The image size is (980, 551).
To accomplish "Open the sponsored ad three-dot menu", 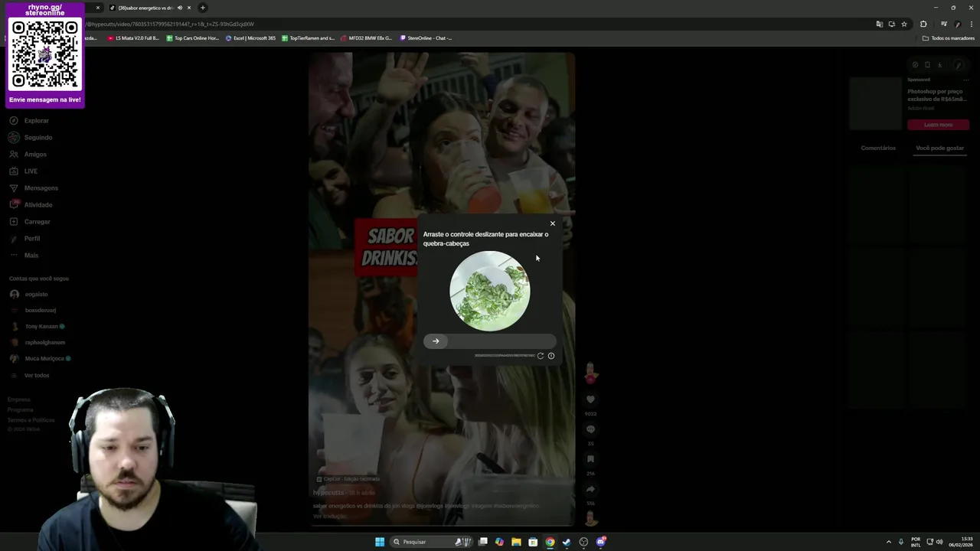I will pos(966,80).
